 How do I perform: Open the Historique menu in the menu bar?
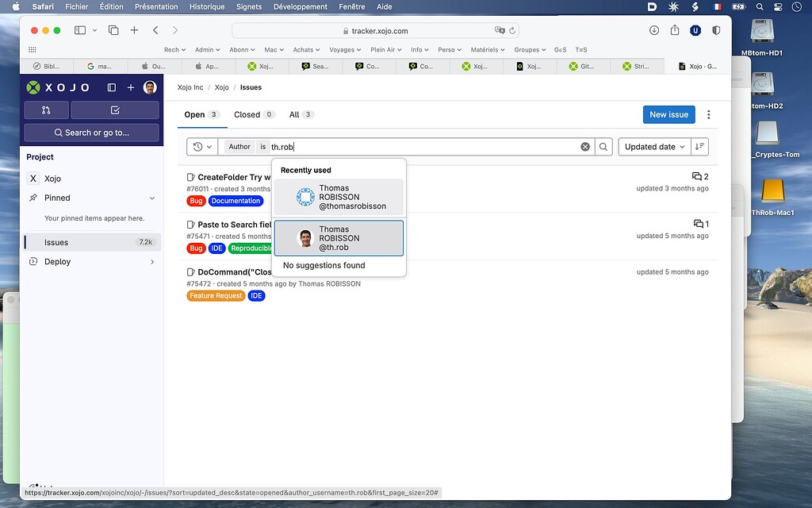[206, 6]
